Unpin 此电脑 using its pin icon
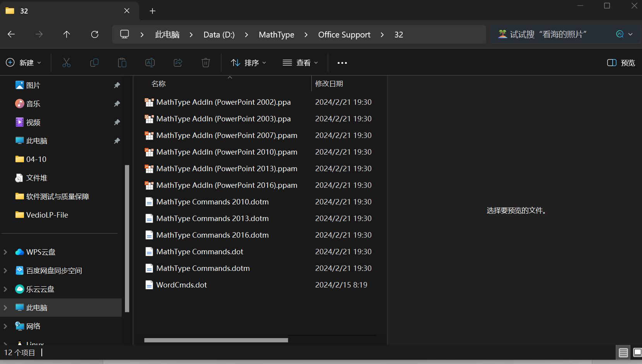The image size is (642, 364). tap(117, 141)
